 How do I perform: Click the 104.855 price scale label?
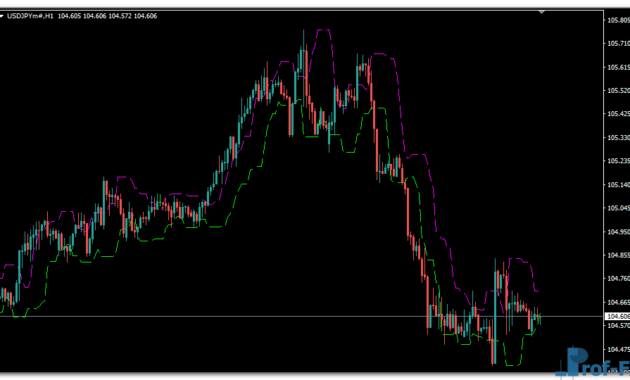618,255
